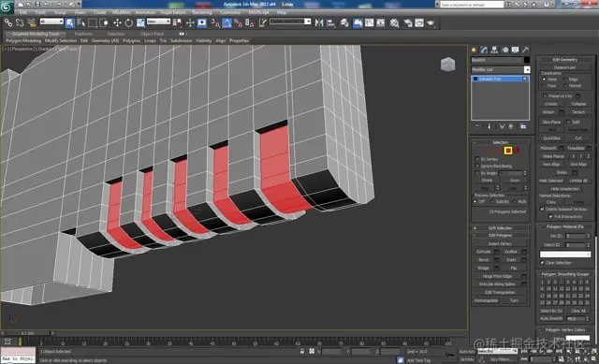Collapse the Polygon: Smoothing Groups rollout
This screenshot has height=364, width=599.
(x=565, y=274)
